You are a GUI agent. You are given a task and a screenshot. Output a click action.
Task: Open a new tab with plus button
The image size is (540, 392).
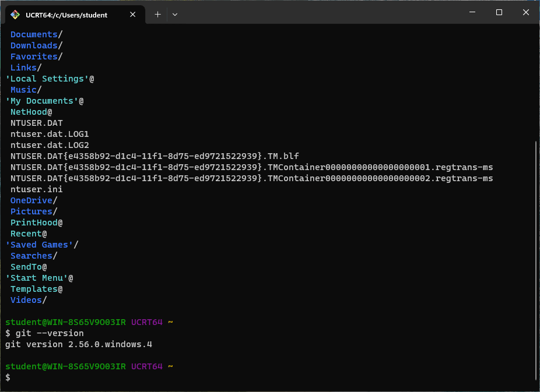(157, 15)
